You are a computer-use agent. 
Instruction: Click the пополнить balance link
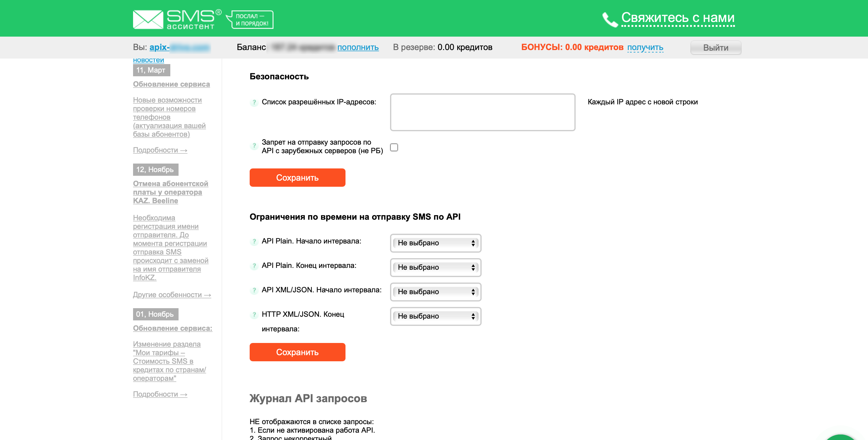point(358,48)
